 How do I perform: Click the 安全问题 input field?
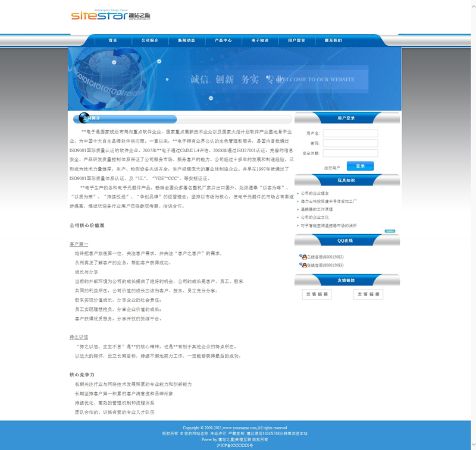tap(358, 153)
